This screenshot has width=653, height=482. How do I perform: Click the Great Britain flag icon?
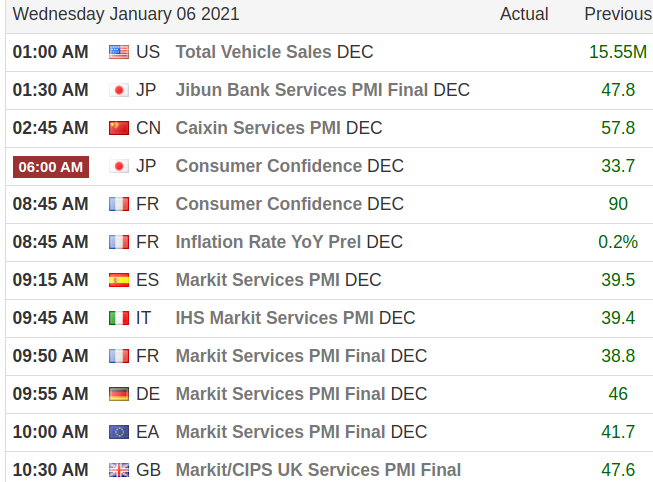pyautogui.click(x=119, y=470)
